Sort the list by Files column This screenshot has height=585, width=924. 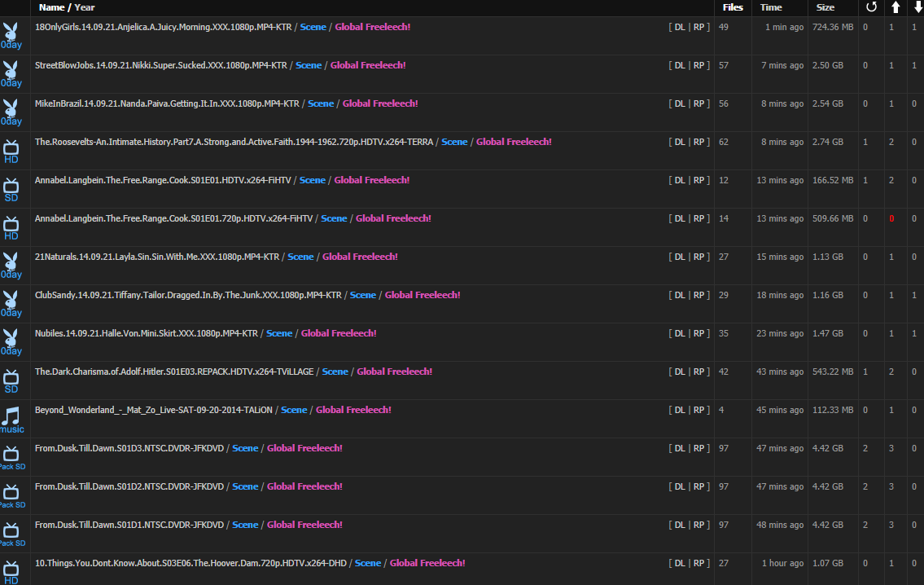click(x=733, y=7)
